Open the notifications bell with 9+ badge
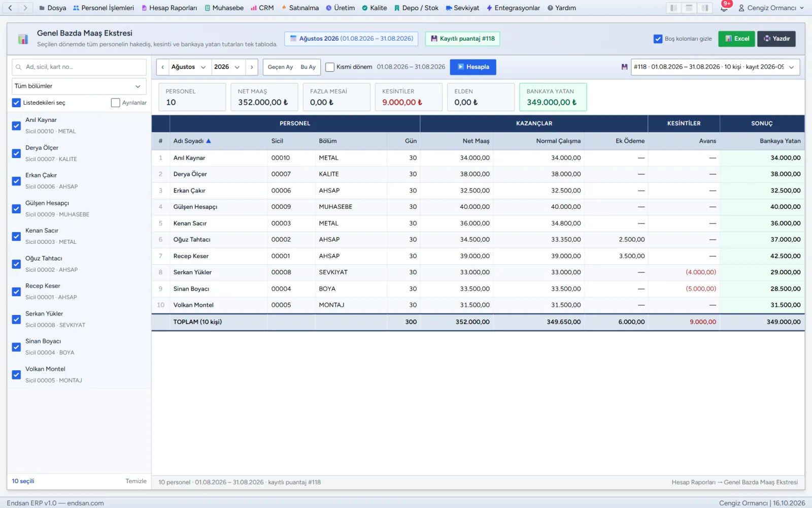812x508 pixels. tap(724, 8)
